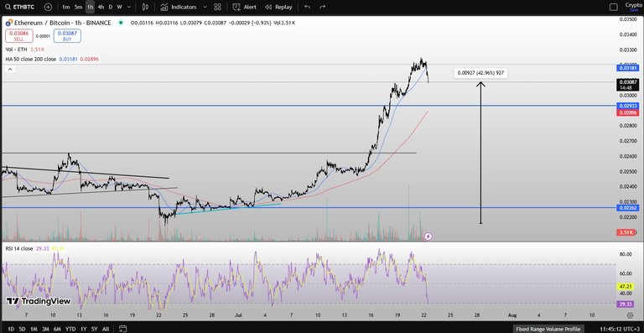Select the W weekly timeframe
The image size is (644, 333).
point(119,7)
